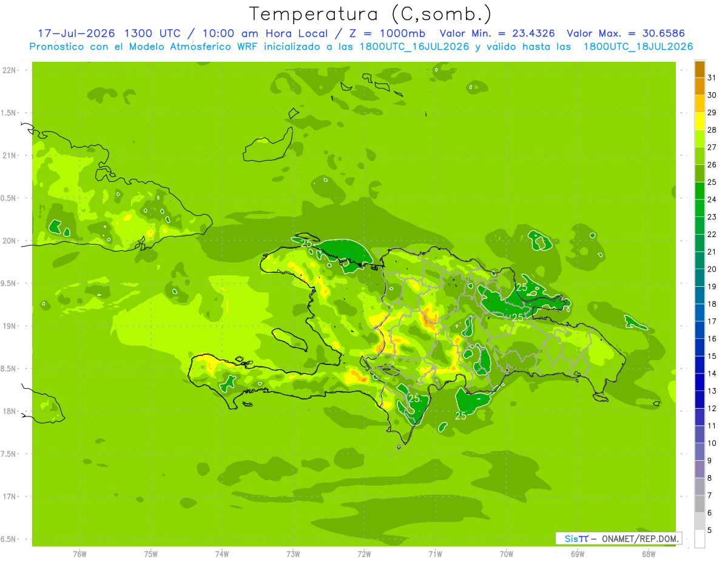Pick the yellow swatch between 28 and 29
The width and height of the screenshot is (728, 562).
pos(699,121)
